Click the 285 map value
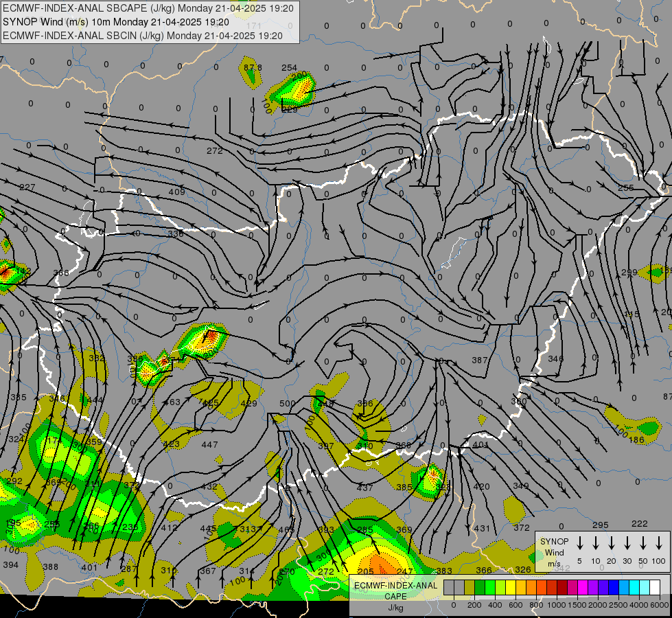The width and height of the screenshot is (672, 618). tap(364, 529)
